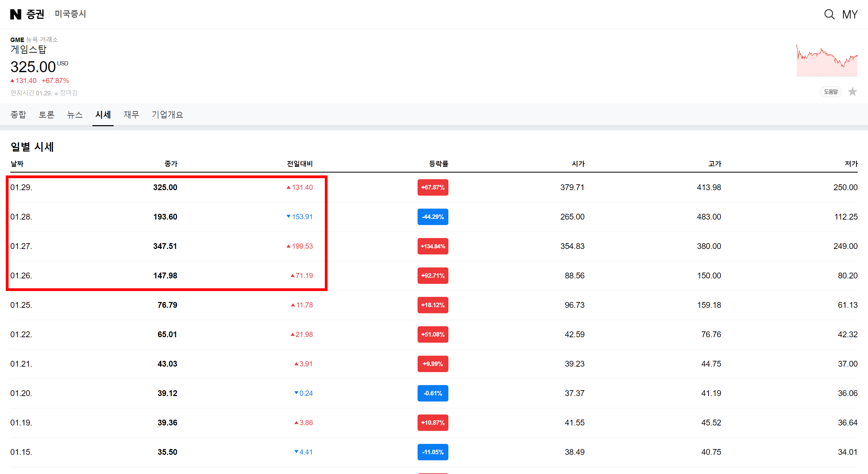Image resolution: width=868 pixels, height=474 pixels.
Task: Click the 시가 column header
Action: [x=578, y=164]
